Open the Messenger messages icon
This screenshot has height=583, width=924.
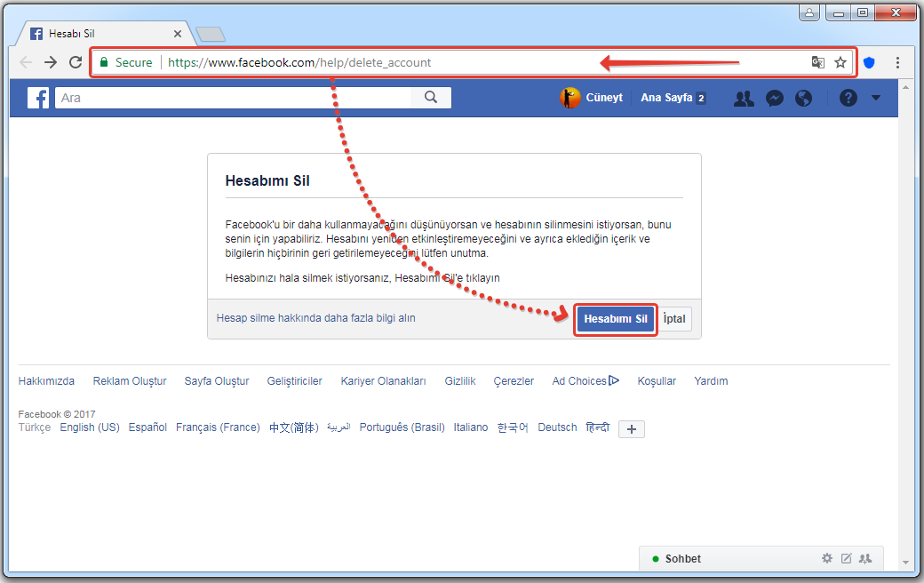775,99
